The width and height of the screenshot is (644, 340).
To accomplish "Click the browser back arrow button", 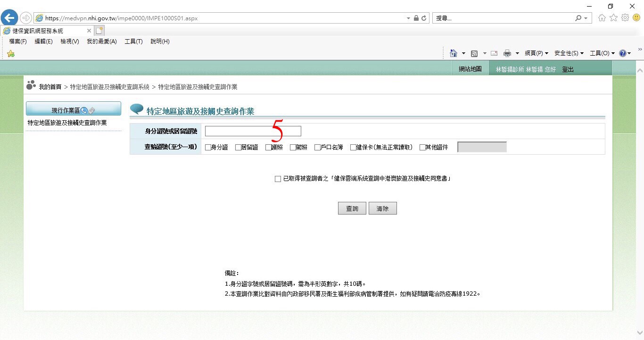I will (9, 18).
